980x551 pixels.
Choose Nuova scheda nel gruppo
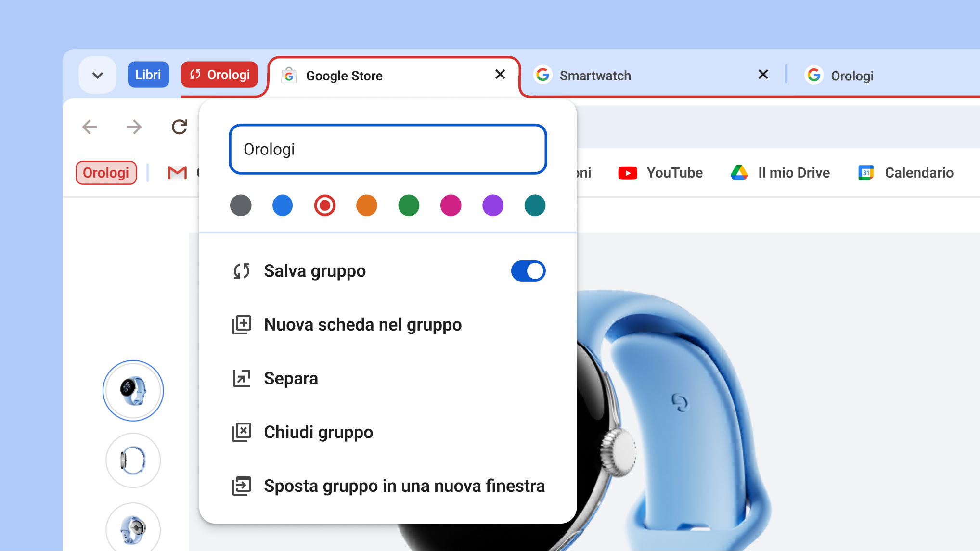coord(362,324)
